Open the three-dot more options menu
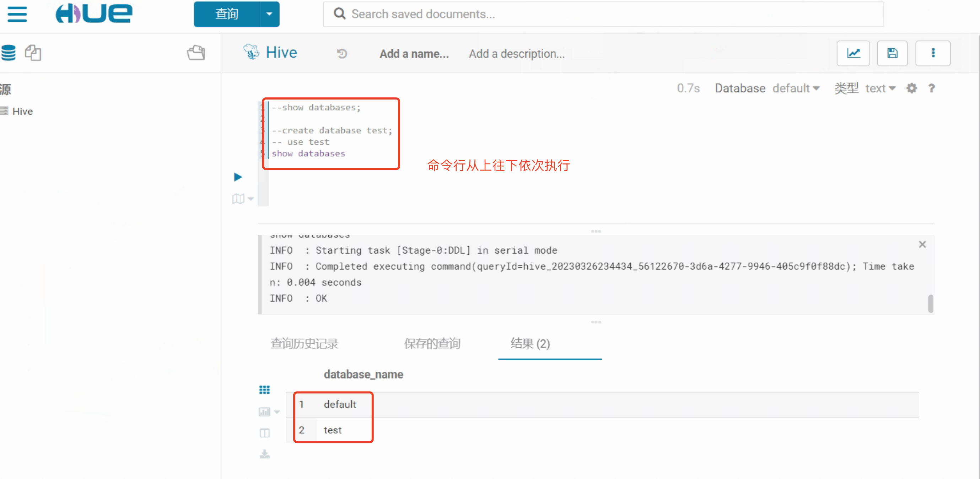Viewport: 980px width, 479px height. [x=932, y=53]
